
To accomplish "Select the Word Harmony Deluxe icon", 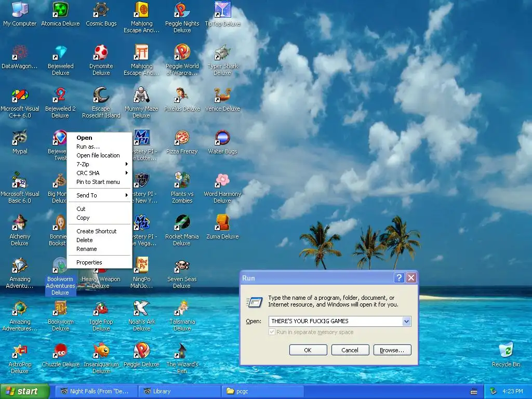I will click(x=222, y=180).
